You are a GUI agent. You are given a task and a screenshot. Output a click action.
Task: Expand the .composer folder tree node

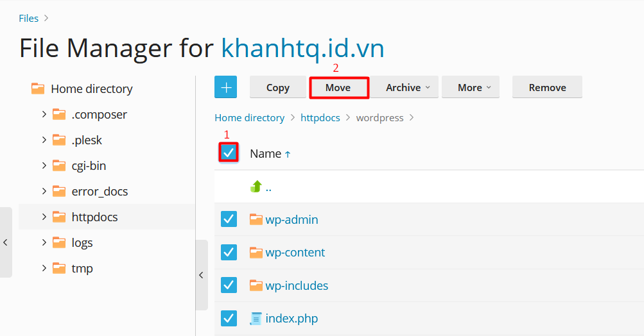point(44,114)
